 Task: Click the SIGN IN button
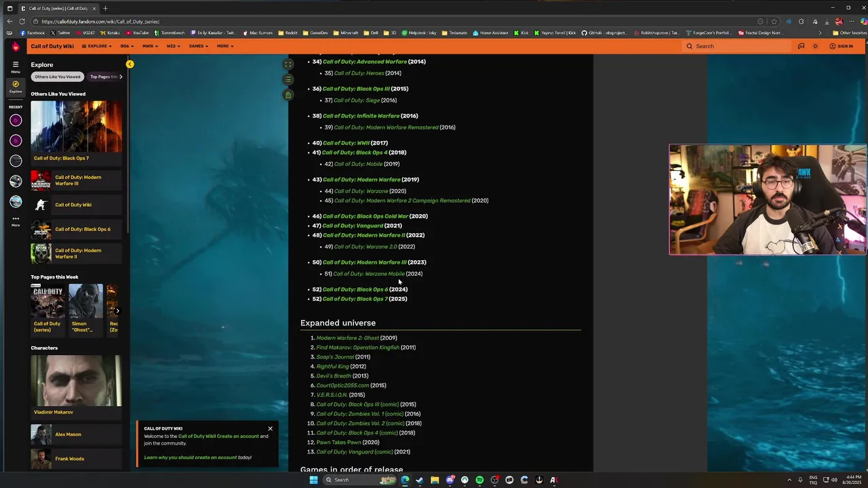[x=841, y=46]
